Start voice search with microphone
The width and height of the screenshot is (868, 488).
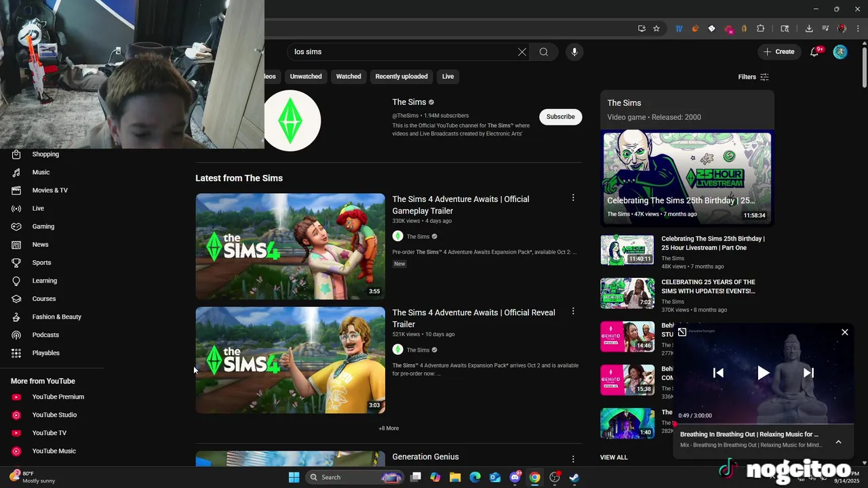click(574, 52)
